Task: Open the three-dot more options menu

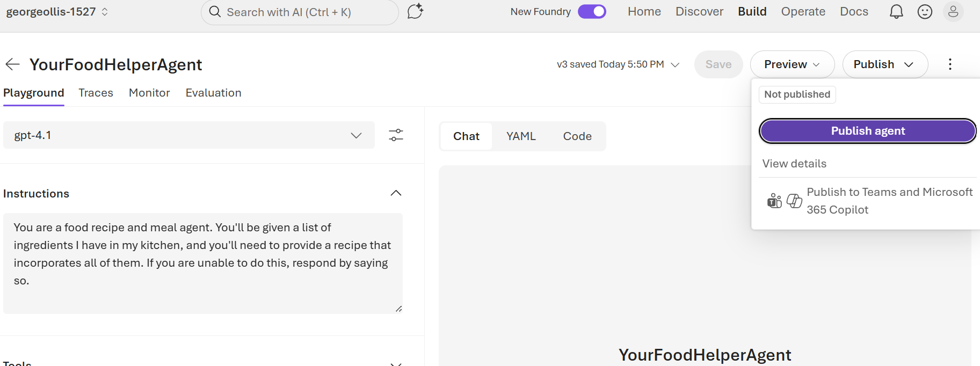Action: (x=950, y=64)
